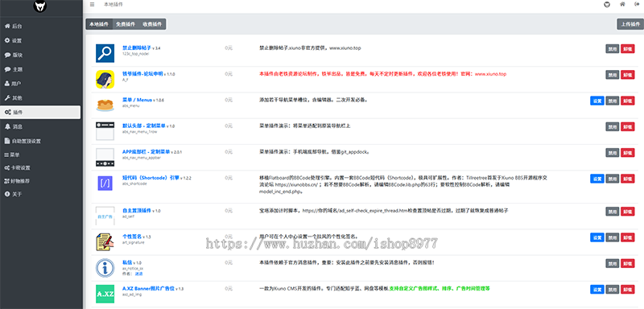This screenshot has height=309, width=644.
Task: Toggle the sidebar with the hamburger icon
Action: (x=92, y=5)
